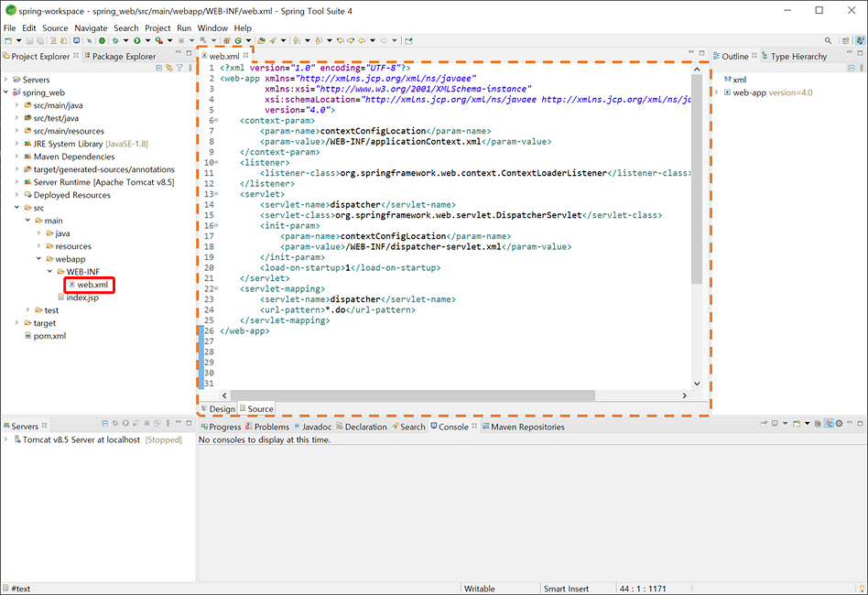Viewport: 868px width, 595px height.
Task: Switch to the Design editor tab
Action: click(218, 408)
